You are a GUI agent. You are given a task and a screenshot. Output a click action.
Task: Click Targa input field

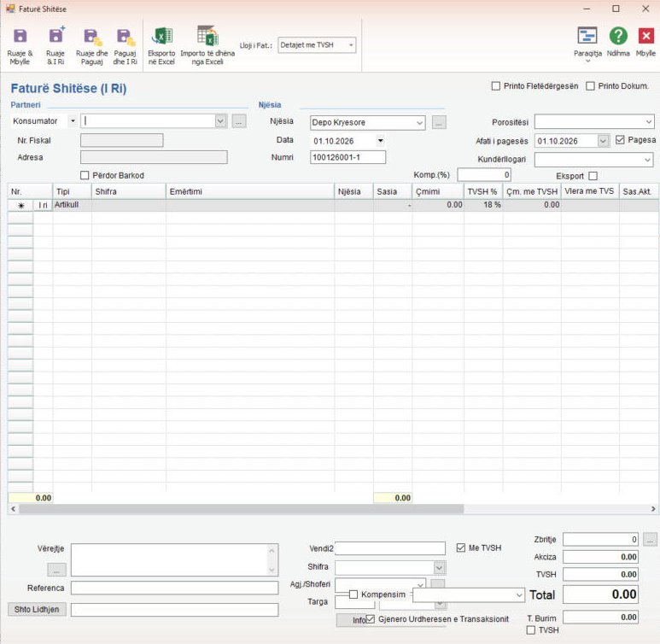click(x=355, y=602)
